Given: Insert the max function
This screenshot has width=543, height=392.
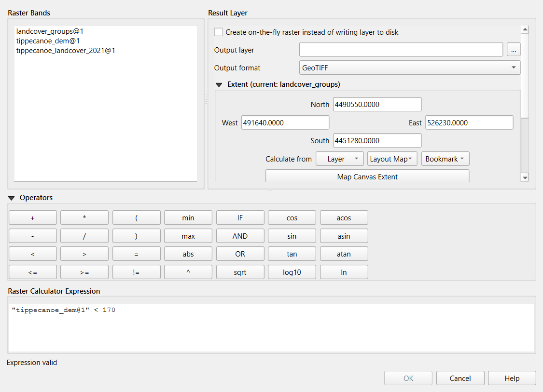Looking at the screenshot, I should 188,236.
